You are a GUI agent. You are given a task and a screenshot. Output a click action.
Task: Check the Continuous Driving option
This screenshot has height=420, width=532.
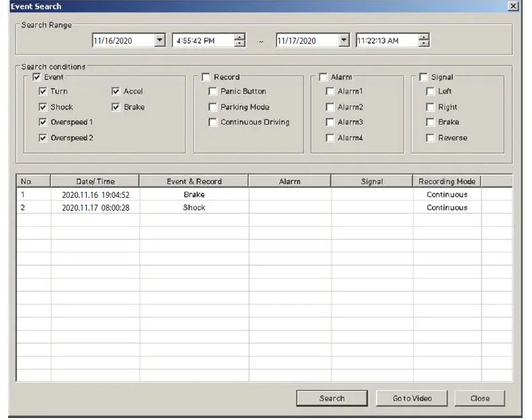tap(213, 122)
